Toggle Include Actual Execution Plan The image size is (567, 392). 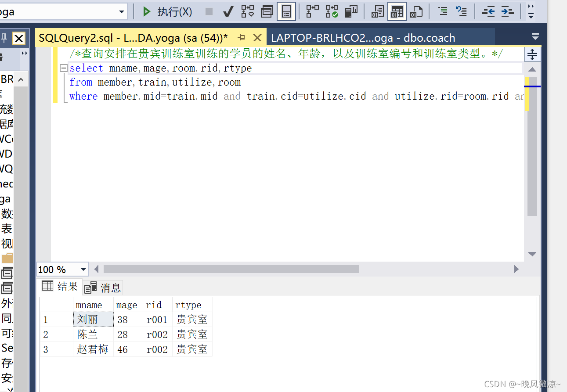click(x=312, y=12)
